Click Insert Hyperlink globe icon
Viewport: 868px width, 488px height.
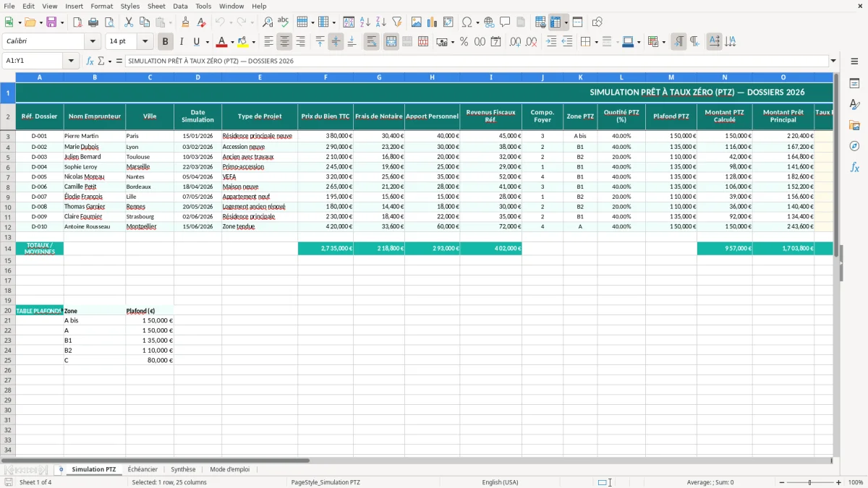489,22
